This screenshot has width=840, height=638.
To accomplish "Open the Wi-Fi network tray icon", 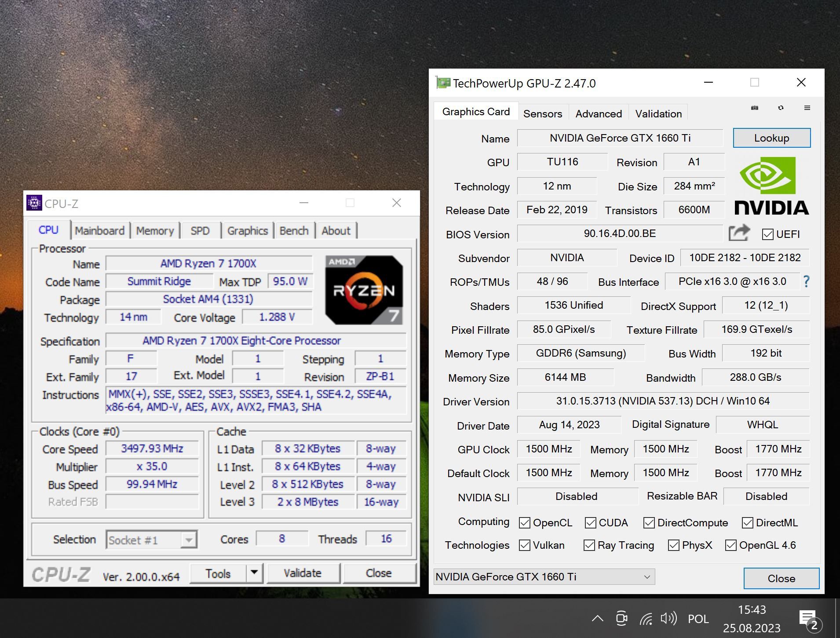I will (x=646, y=619).
